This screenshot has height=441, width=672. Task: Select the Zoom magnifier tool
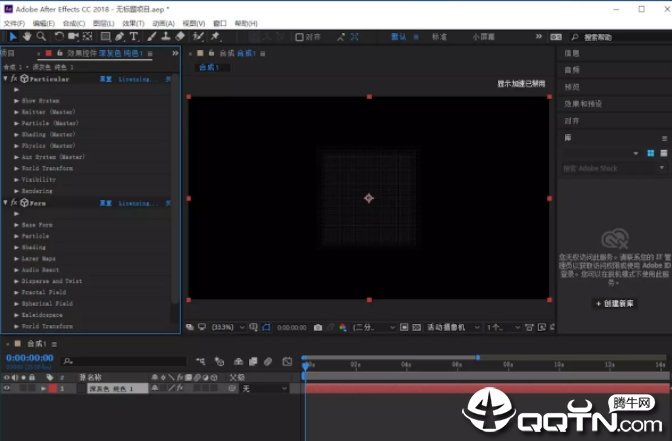coord(41,37)
